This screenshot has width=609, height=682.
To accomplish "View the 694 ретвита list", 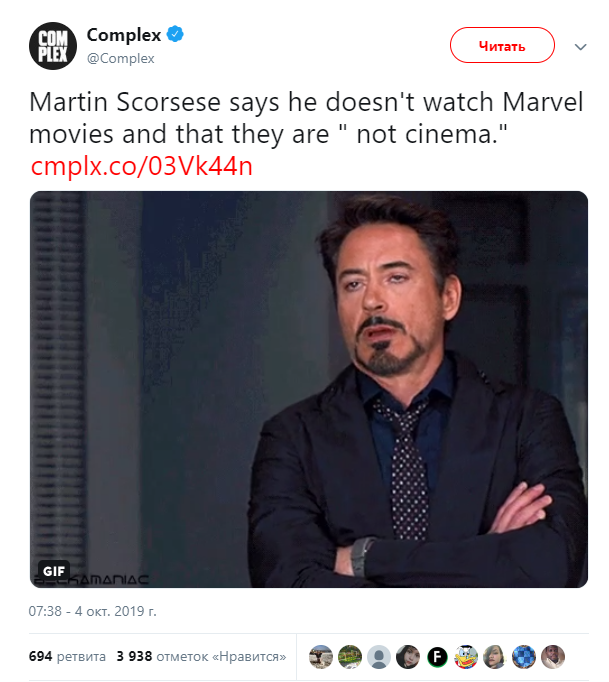I will [67, 657].
